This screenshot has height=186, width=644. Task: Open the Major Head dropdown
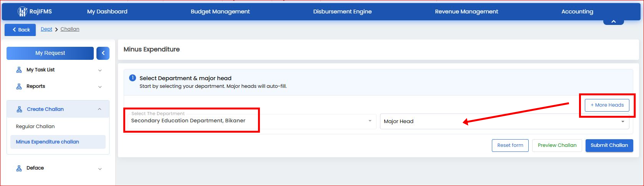(505, 121)
